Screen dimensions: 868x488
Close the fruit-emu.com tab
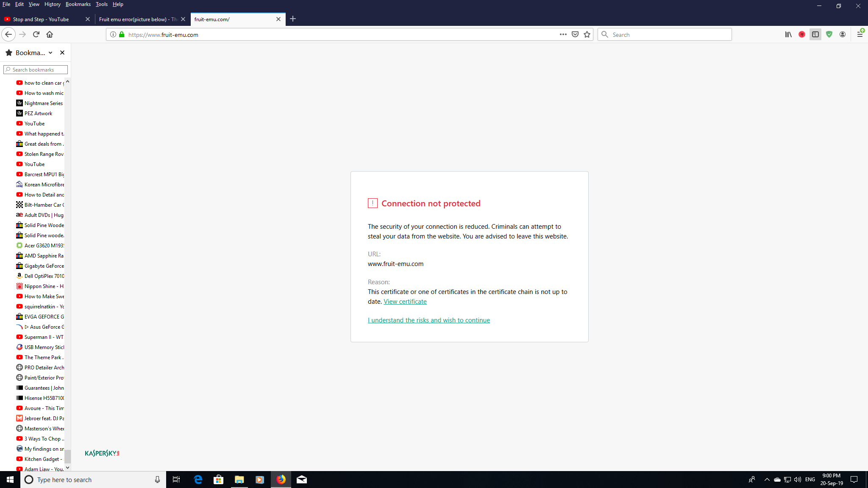click(x=278, y=19)
